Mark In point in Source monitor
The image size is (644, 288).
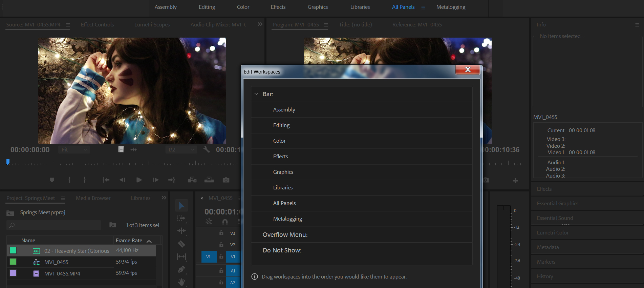pos(69,180)
